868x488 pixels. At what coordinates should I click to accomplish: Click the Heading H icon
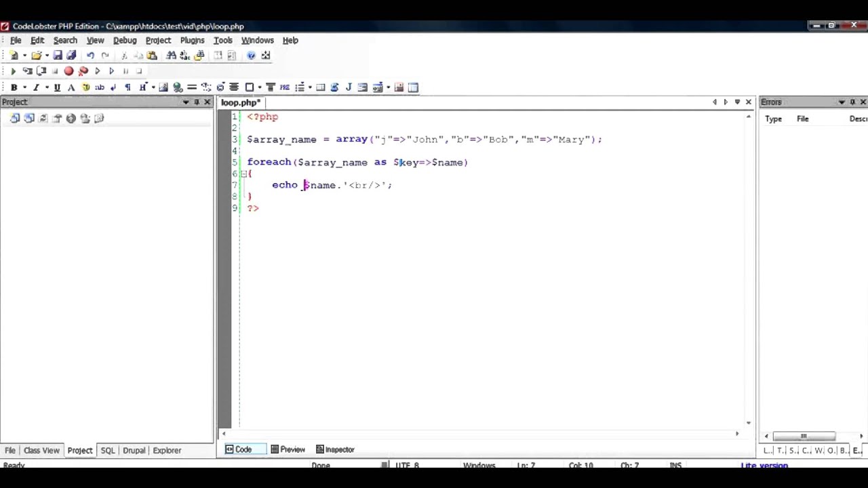pyautogui.click(x=142, y=87)
